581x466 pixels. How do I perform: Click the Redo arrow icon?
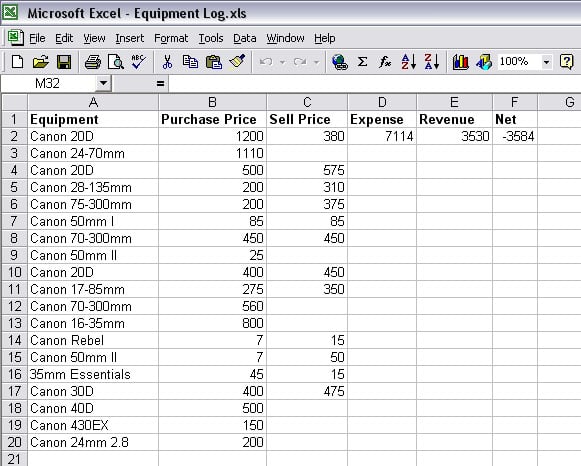pyautogui.click(x=300, y=61)
